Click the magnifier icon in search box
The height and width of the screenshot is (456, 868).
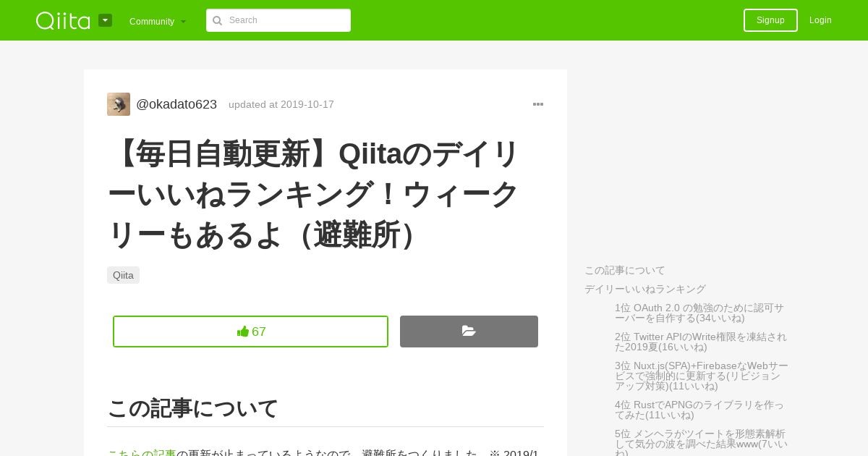tap(218, 20)
